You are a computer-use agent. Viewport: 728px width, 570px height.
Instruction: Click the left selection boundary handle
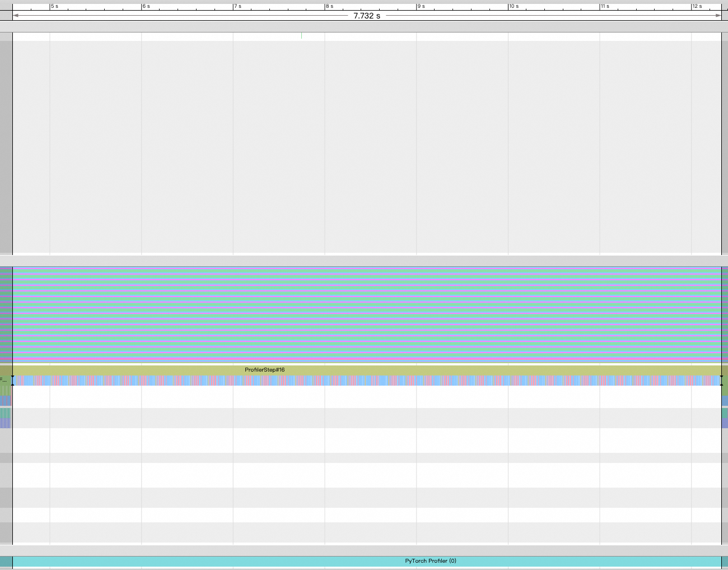pos(12,381)
